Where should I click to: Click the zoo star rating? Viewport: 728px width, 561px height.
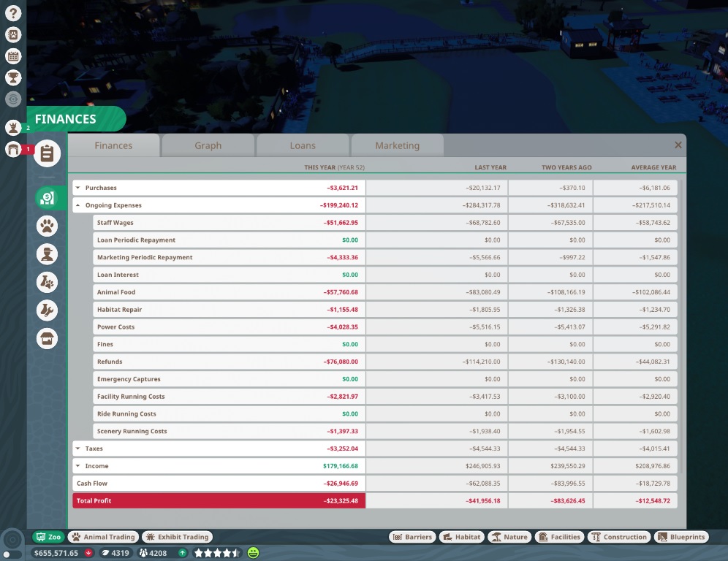click(x=217, y=553)
